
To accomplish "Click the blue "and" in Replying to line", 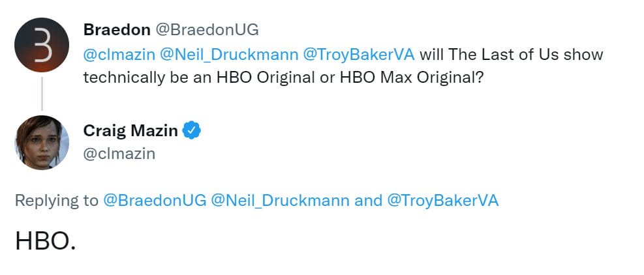I will coord(368,200).
